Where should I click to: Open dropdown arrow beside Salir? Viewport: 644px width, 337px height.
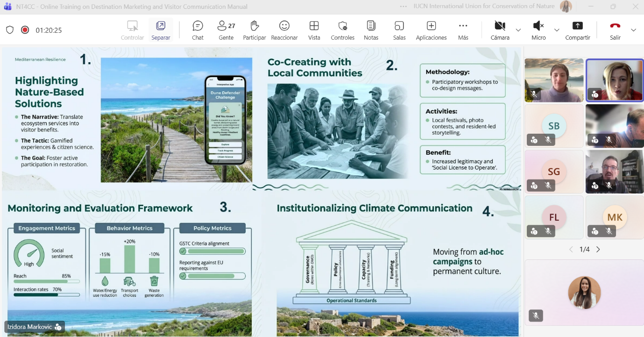[x=633, y=30]
